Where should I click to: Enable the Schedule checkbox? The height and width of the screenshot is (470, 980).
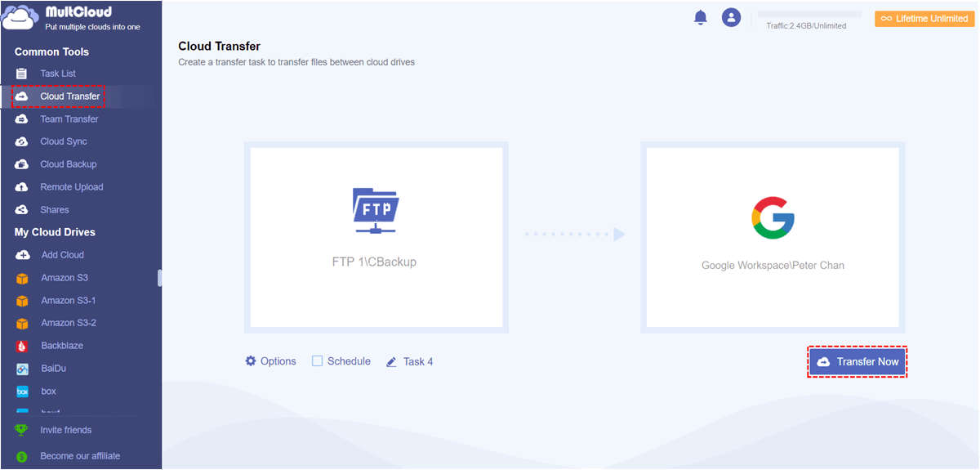(318, 361)
